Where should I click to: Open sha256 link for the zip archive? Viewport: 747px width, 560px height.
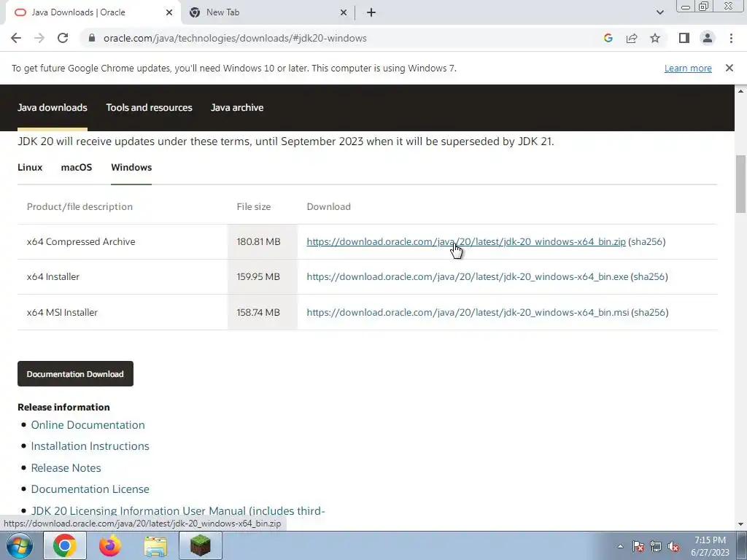point(647,242)
